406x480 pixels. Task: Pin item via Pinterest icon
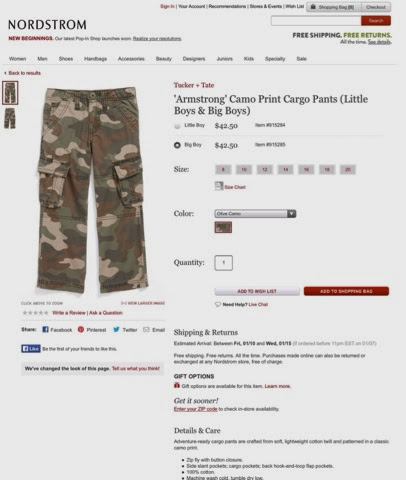tap(81, 329)
